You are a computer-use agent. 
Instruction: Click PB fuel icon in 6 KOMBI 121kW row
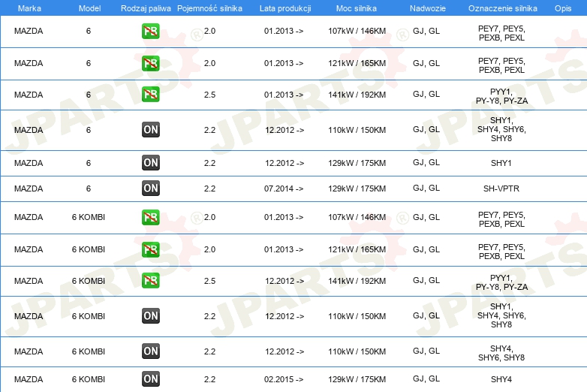pyautogui.click(x=150, y=250)
